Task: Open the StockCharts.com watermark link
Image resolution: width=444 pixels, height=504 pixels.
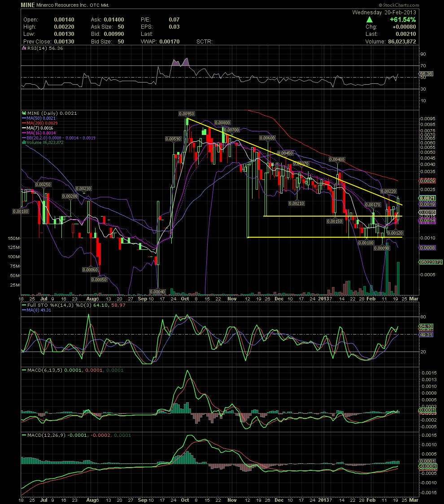Action: [x=401, y=5]
